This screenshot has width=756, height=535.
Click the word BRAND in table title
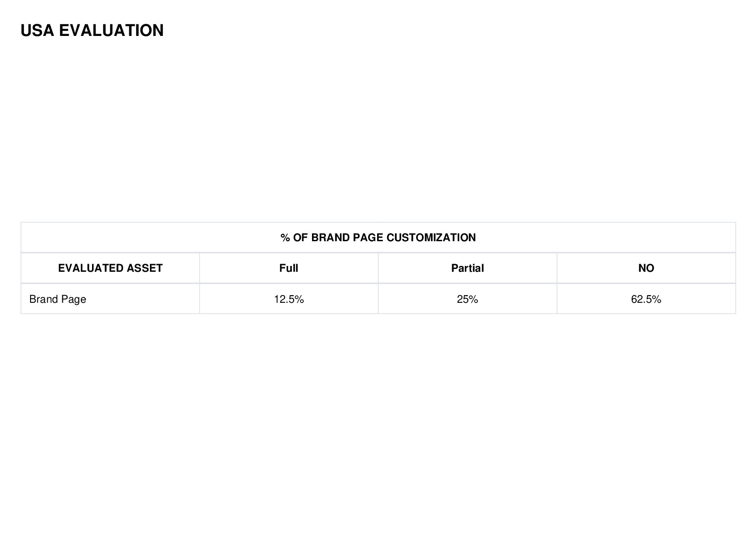point(330,238)
